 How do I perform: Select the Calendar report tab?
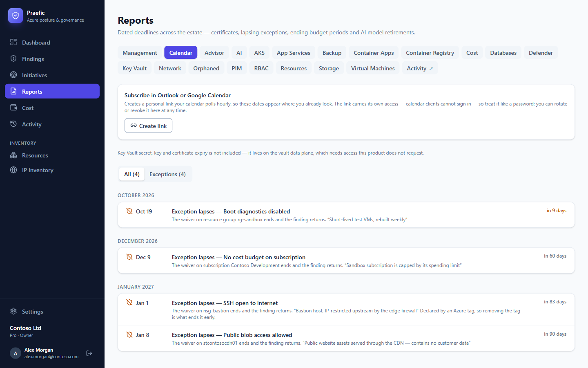(x=181, y=53)
